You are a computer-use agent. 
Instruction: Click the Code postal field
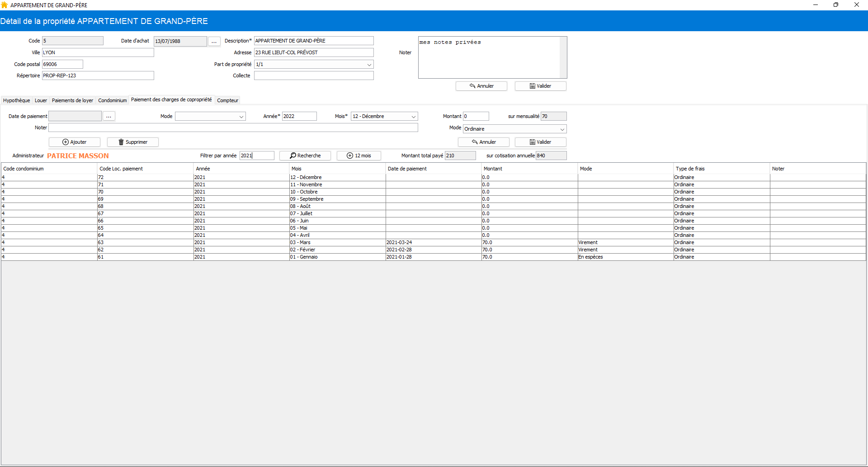(x=62, y=64)
